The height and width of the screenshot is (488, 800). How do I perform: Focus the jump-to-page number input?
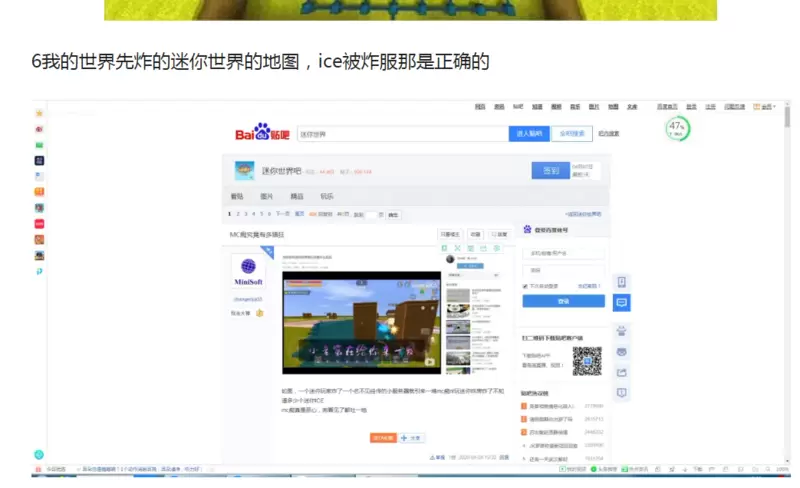coord(371,215)
